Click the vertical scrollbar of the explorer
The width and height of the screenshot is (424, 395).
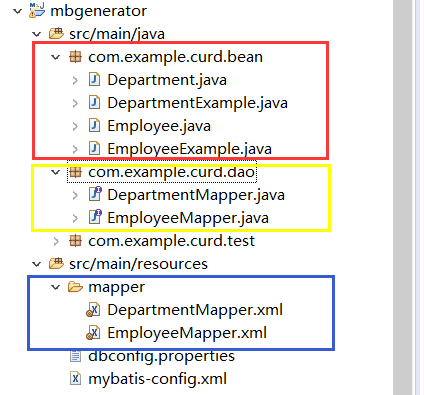(403, 197)
